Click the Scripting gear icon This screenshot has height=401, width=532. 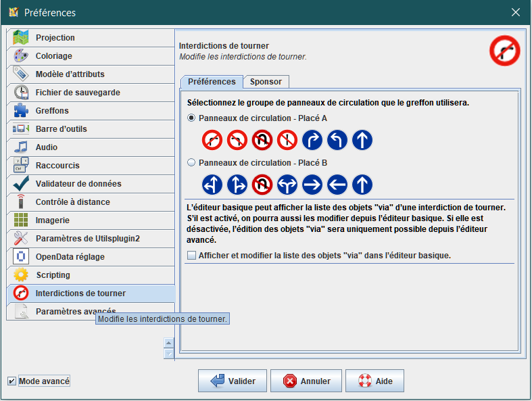[x=21, y=275]
